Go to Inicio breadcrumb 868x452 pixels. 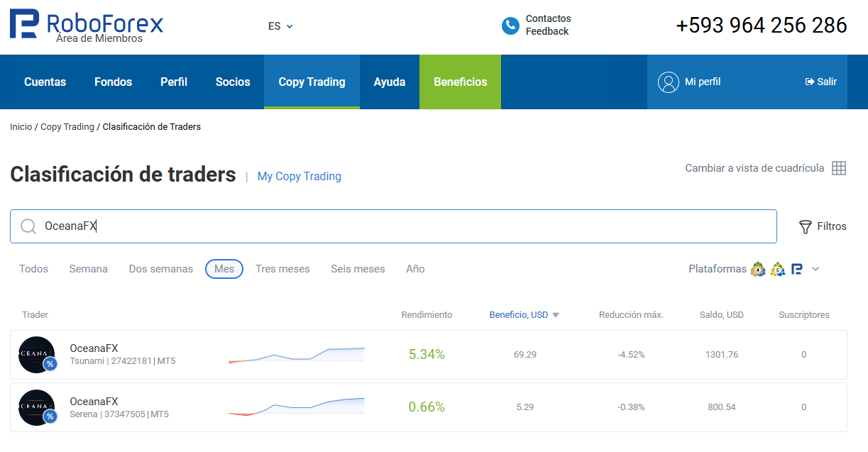tap(21, 127)
